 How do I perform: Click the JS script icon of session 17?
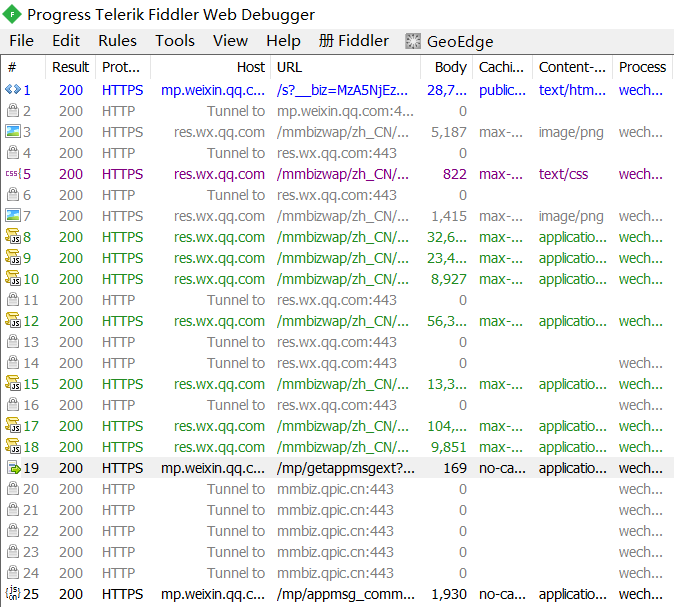pyautogui.click(x=13, y=426)
